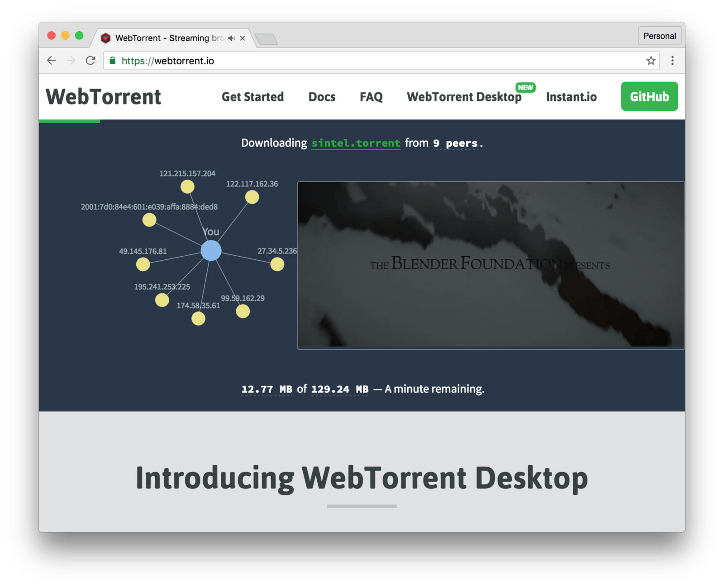The image size is (724, 588).
Task: Select peer node 122.117.162.36
Action: tap(252, 197)
